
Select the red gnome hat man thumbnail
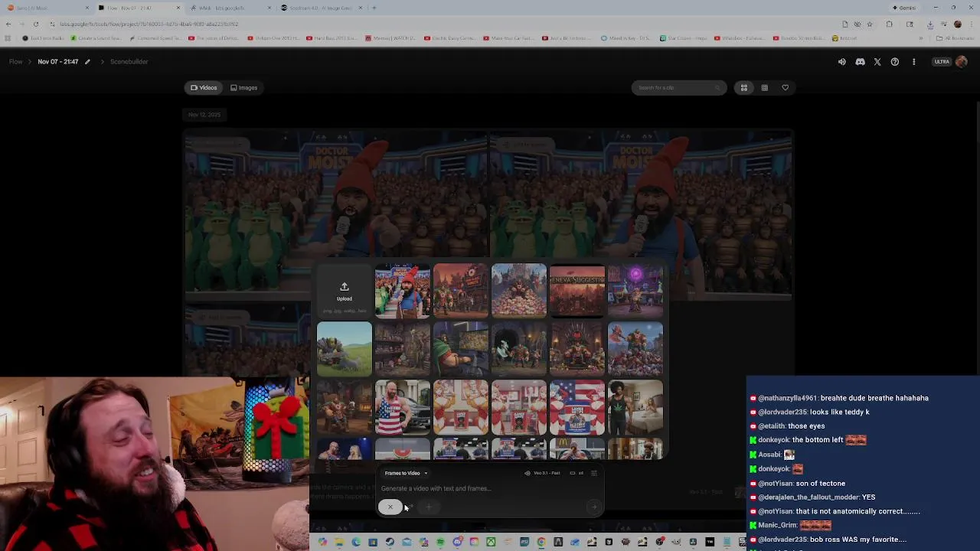click(403, 291)
